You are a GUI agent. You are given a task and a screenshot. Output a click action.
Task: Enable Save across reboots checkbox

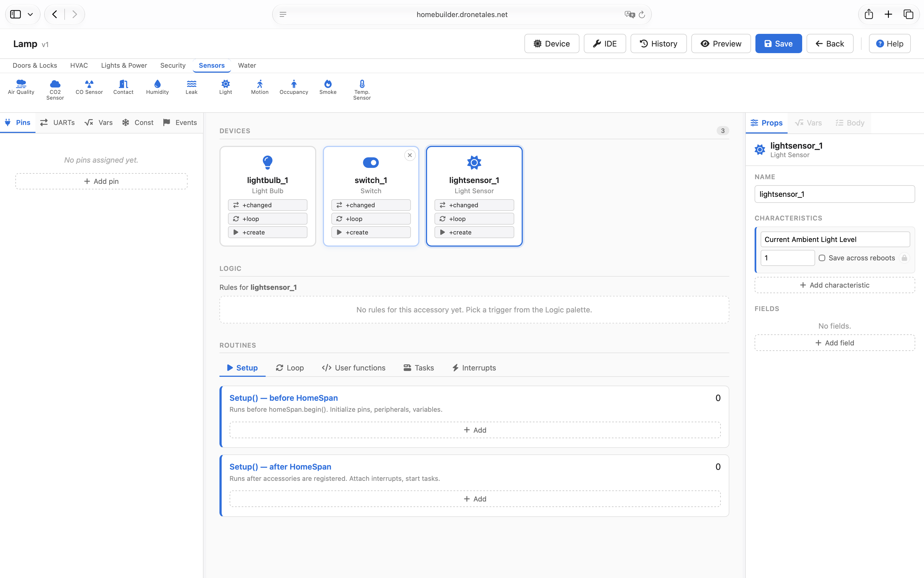tap(822, 258)
